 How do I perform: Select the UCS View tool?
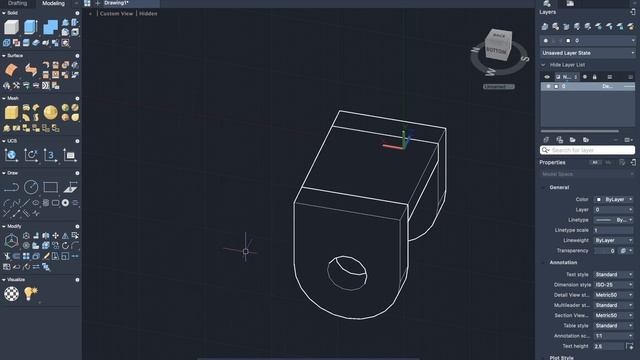(x=70, y=155)
